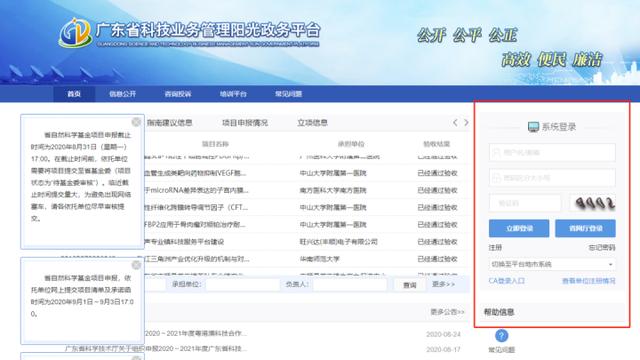Refresh the captcha image
Image resolution: width=640 pixels, height=360 pixels.
click(593, 203)
